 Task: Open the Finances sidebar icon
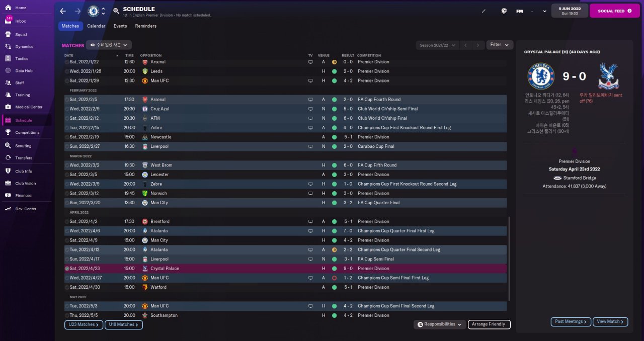(8, 195)
